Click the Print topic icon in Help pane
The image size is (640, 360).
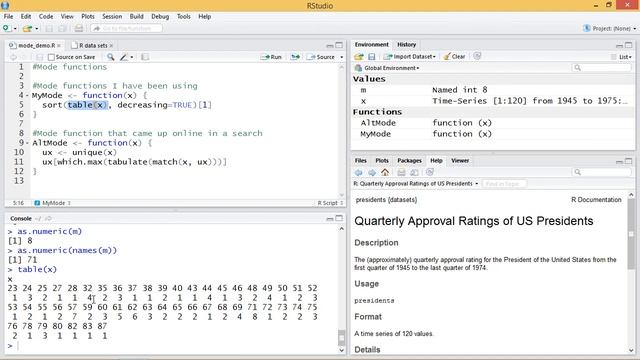click(x=401, y=172)
